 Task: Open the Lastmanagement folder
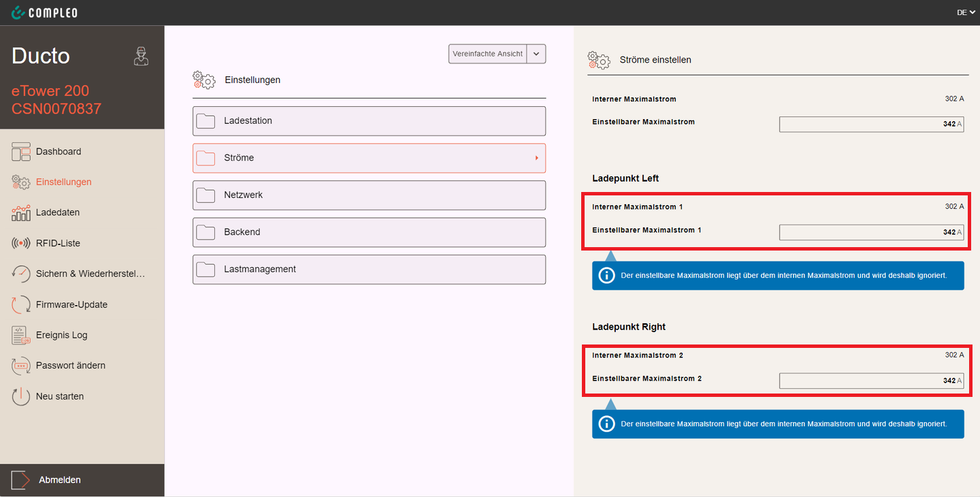[x=369, y=270]
